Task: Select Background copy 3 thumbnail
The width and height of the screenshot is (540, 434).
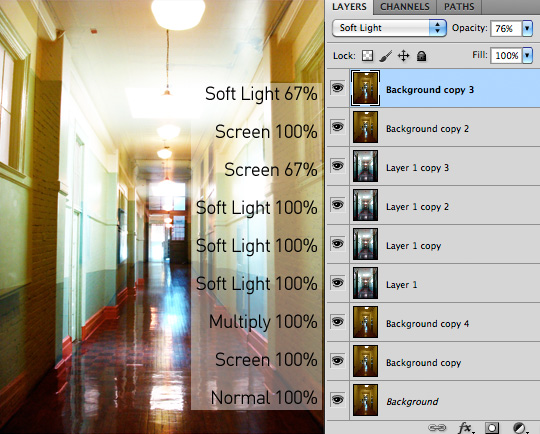Action: (x=365, y=88)
